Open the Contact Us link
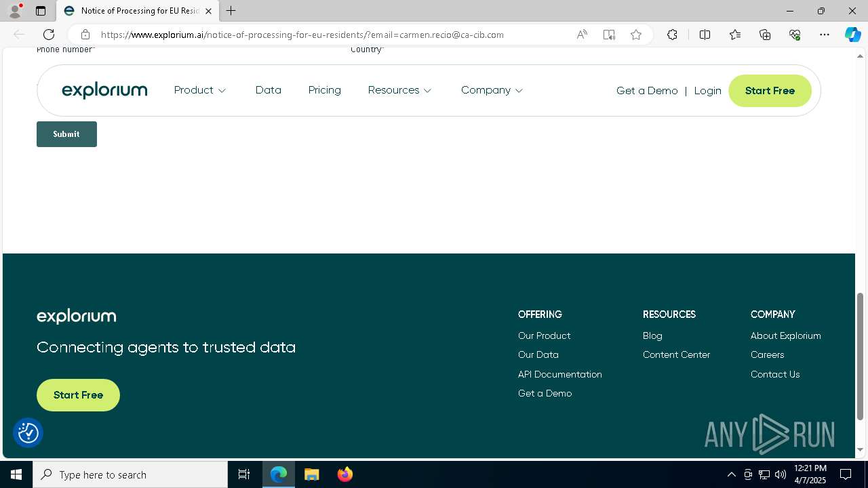 [x=775, y=374]
